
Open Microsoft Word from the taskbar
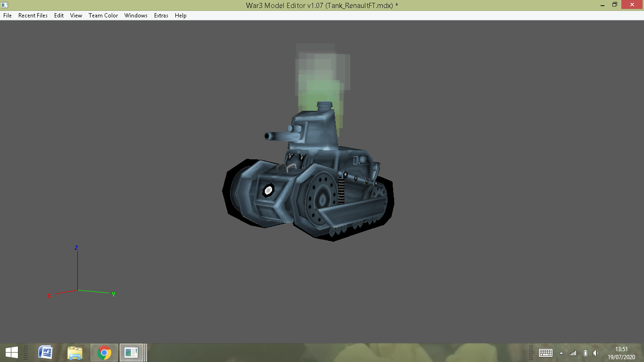pyautogui.click(x=46, y=352)
